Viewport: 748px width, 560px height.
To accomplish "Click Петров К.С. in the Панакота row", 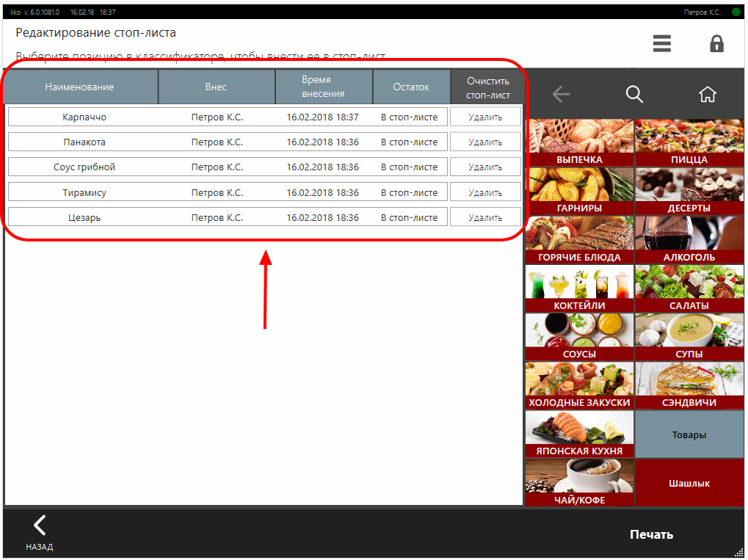I will coord(217,142).
